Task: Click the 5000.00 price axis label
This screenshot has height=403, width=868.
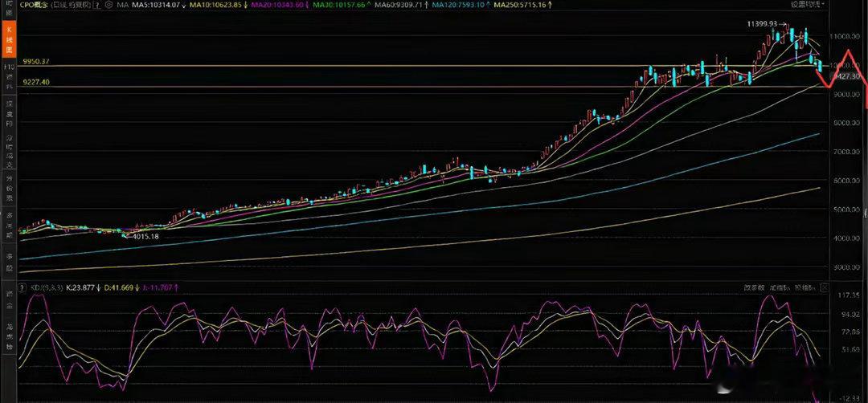Action: tap(848, 210)
